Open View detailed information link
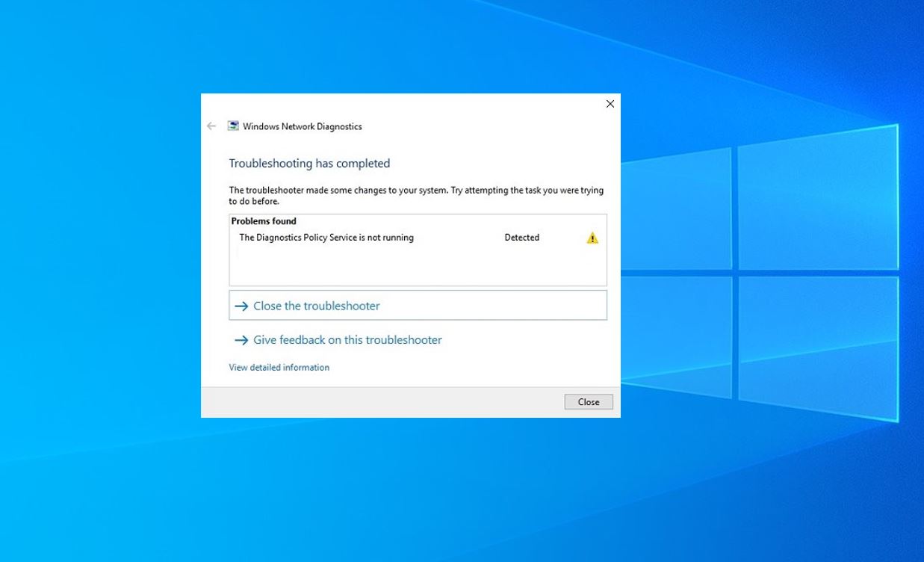Viewport: 924px width, 562px height. click(279, 368)
